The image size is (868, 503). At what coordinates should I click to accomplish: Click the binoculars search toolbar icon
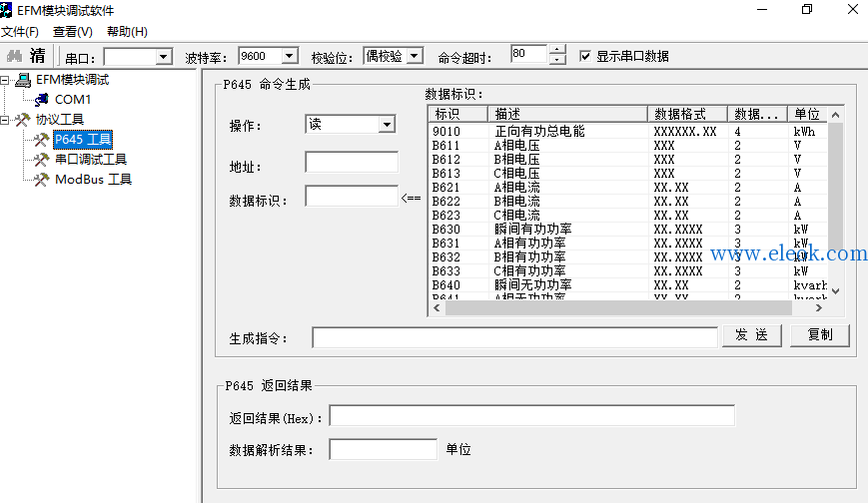coord(14,56)
